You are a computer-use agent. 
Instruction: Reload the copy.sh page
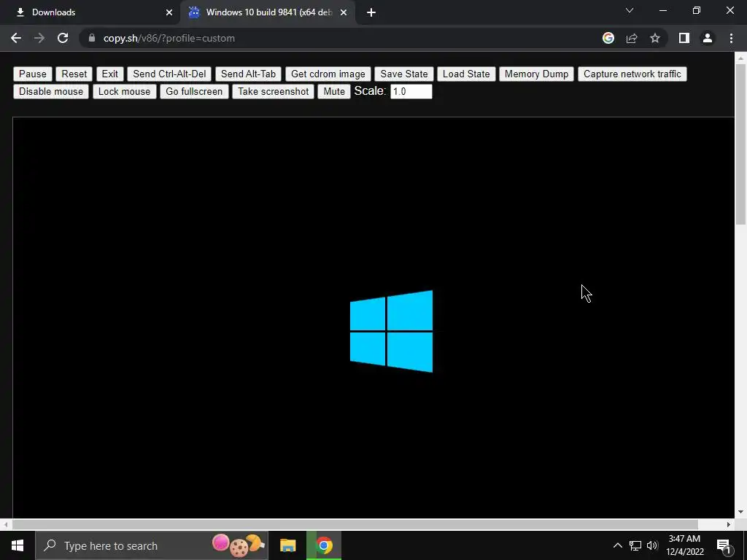(x=63, y=38)
